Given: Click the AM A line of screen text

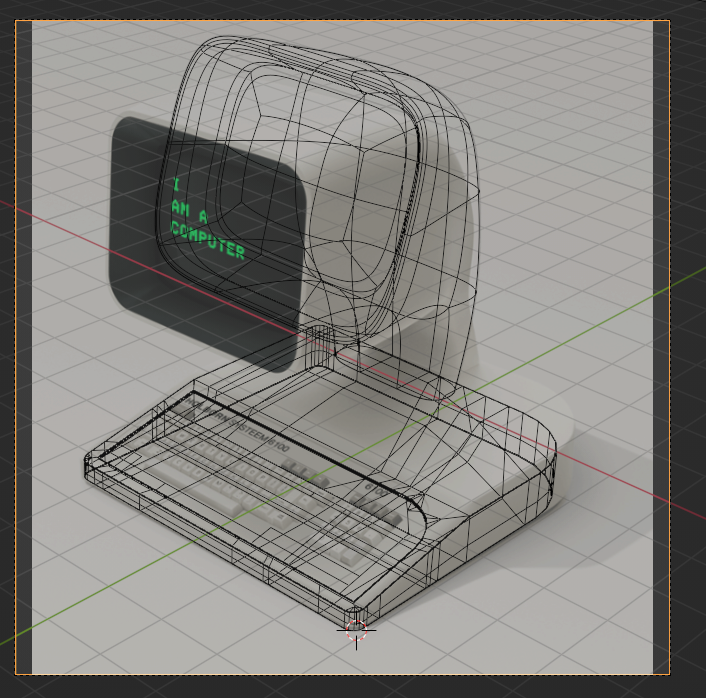Looking at the screenshot, I should [x=189, y=210].
